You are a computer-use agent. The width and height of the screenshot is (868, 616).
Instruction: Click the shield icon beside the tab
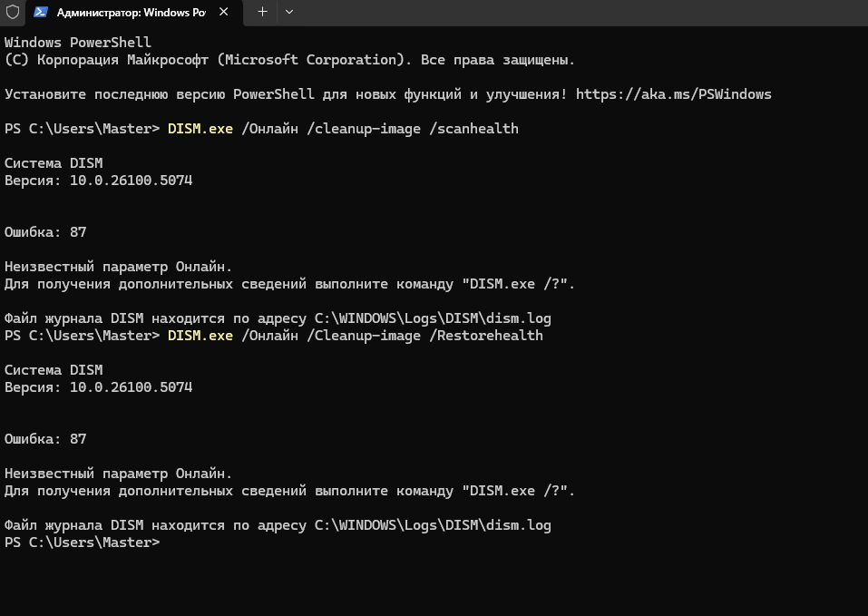click(x=12, y=12)
